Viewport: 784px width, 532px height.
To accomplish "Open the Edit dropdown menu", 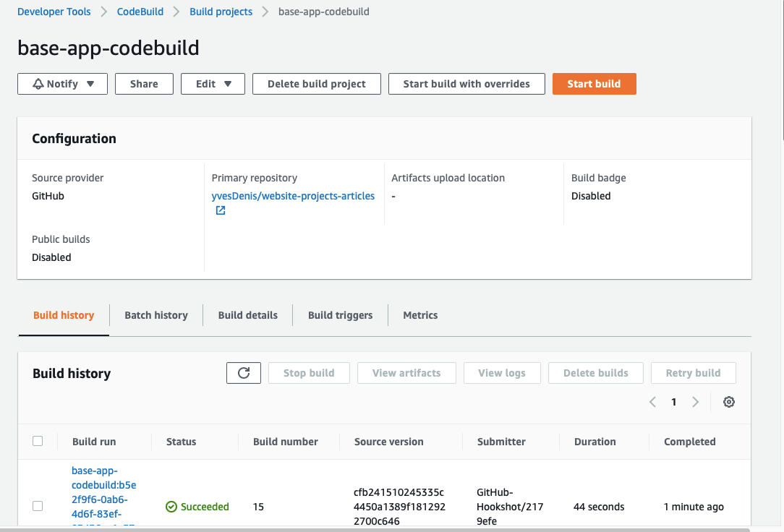I will [213, 84].
